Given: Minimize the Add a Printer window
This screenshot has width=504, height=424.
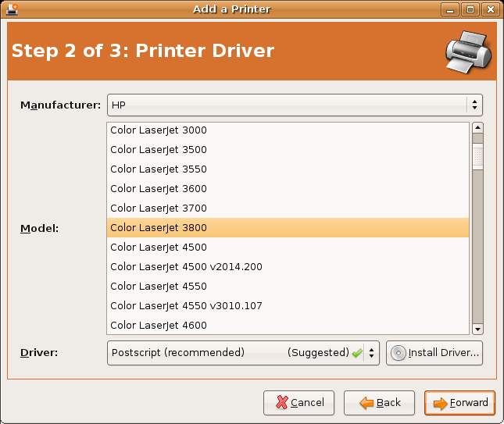Looking at the screenshot, I should click(x=450, y=9).
